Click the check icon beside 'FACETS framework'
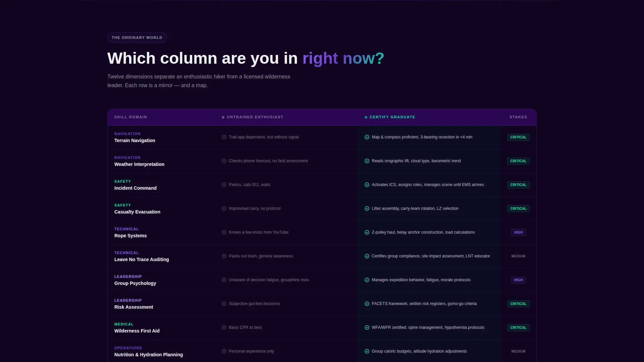This screenshot has width=644, height=362. [367, 304]
